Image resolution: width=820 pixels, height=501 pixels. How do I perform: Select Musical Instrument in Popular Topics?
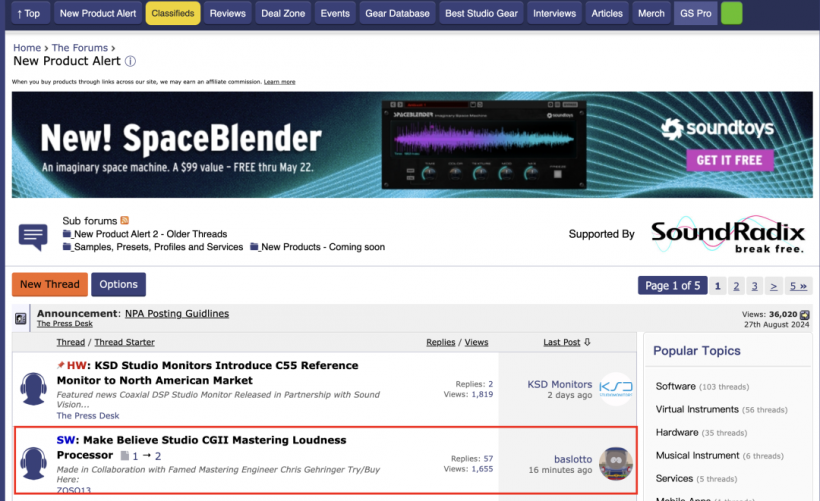[698, 456]
